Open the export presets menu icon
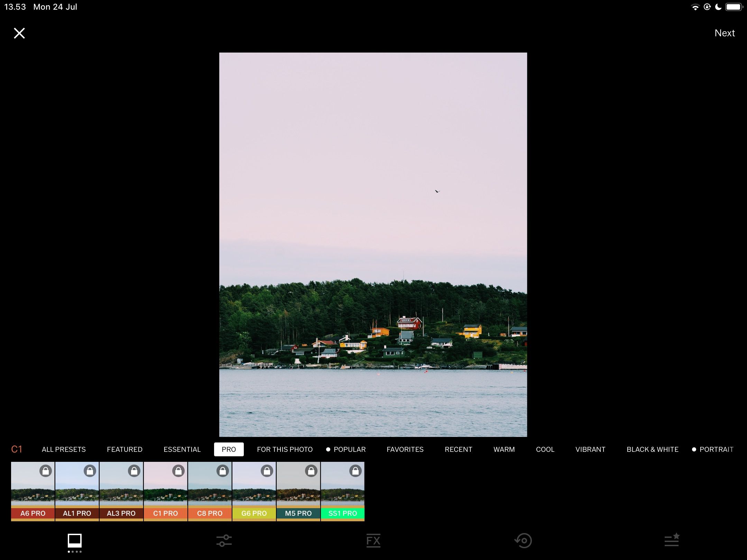The image size is (747, 560). pos(672,540)
